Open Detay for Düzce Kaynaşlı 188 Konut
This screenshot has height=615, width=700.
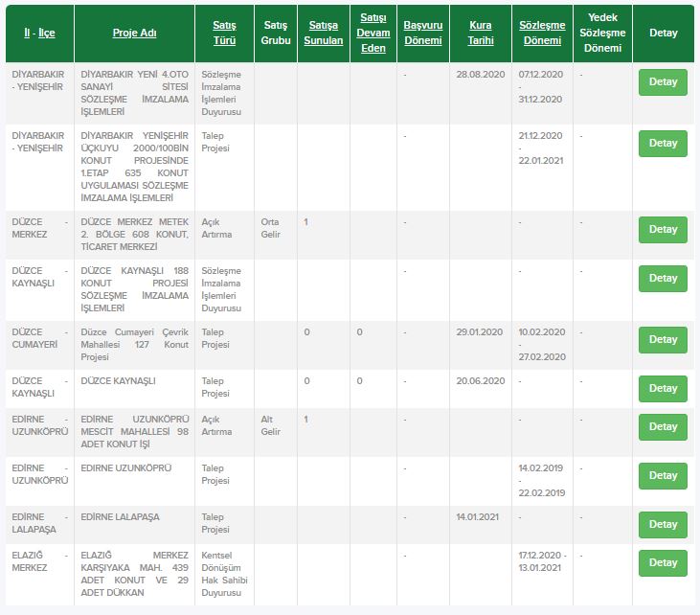[663, 279]
